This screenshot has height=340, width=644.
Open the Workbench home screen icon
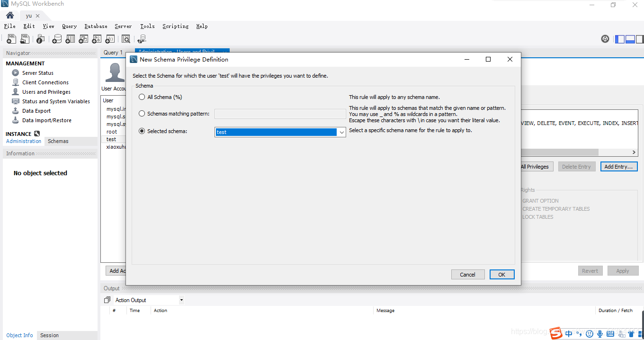tap(10, 15)
